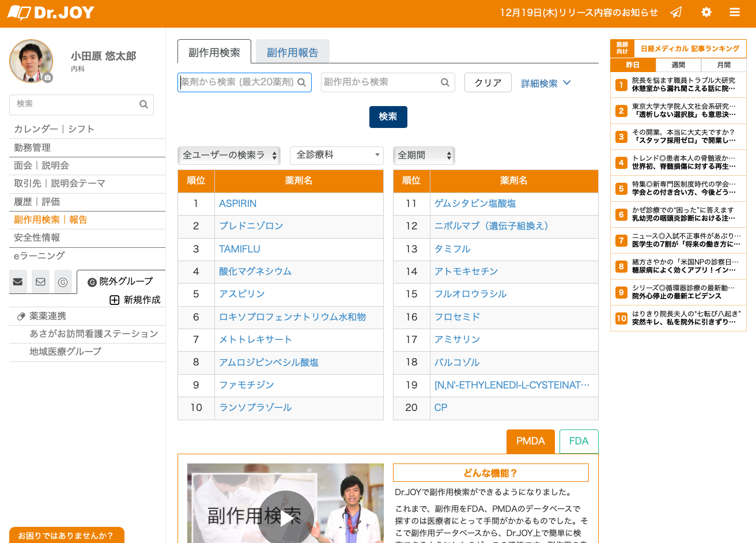Show 昨日 article ranking

click(x=633, y=65)
